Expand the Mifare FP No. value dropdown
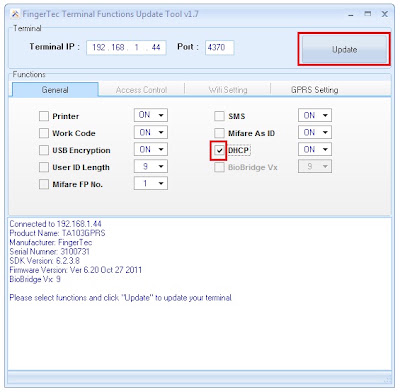Image resolution: width=400 pixels, height=392 pixels. [x=151, y=183]
